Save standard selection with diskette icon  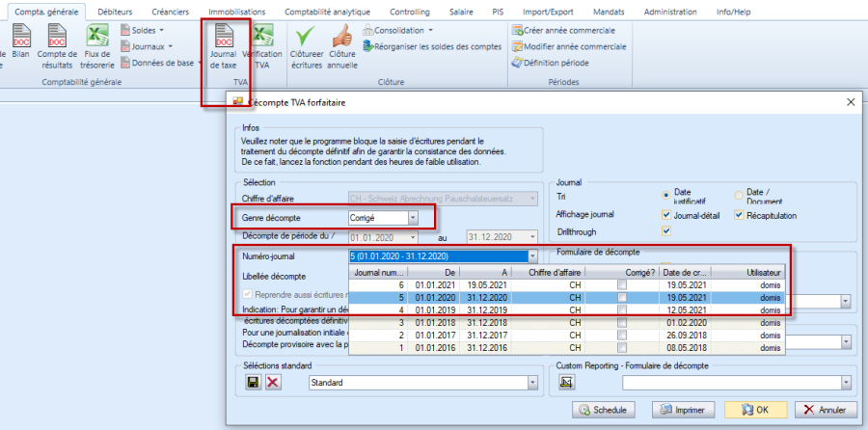253,383
